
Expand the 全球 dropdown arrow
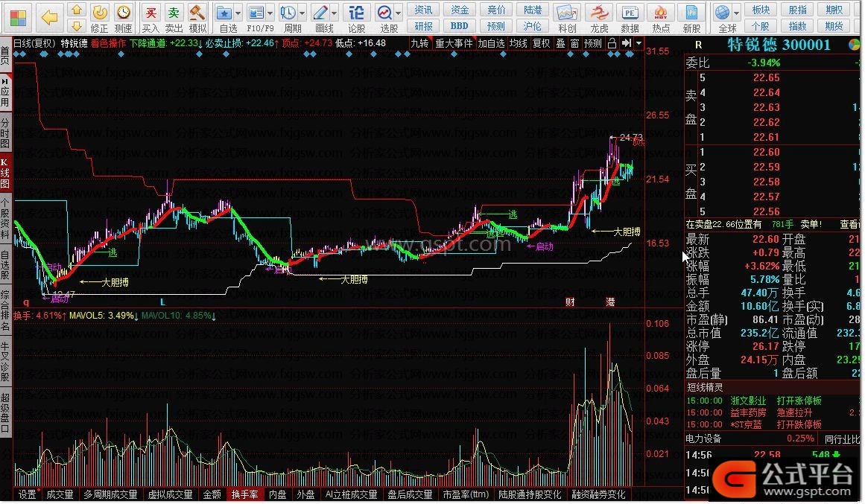[736, 13]
